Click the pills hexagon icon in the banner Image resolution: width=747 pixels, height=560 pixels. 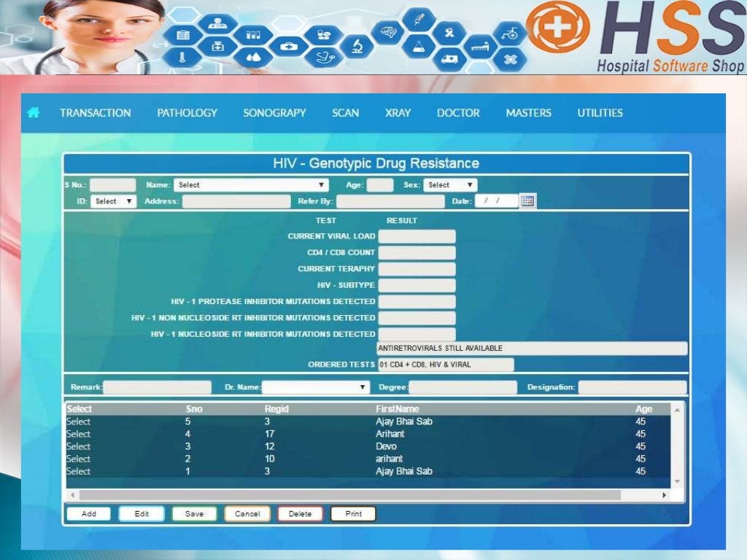click(x=323, y=35)
